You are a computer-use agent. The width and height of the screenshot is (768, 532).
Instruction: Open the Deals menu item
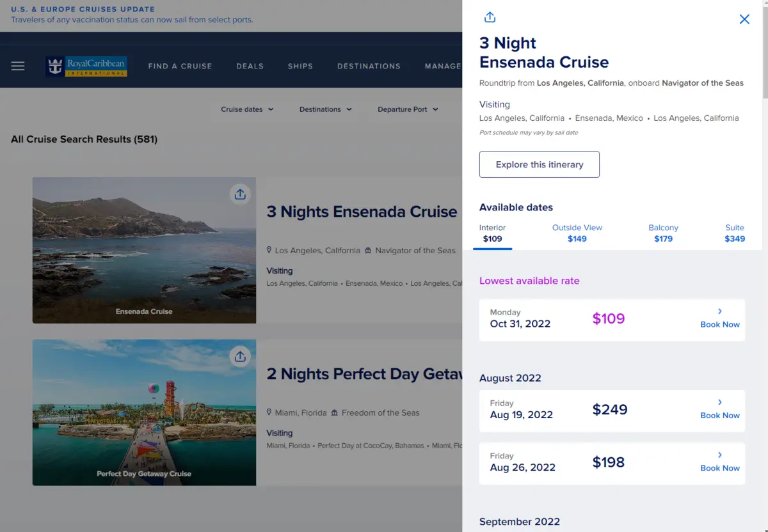coord(250,66)
